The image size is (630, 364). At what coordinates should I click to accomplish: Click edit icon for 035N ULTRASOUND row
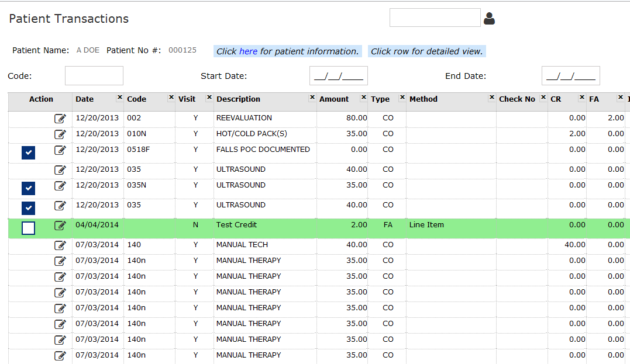[x=60, y=186]
